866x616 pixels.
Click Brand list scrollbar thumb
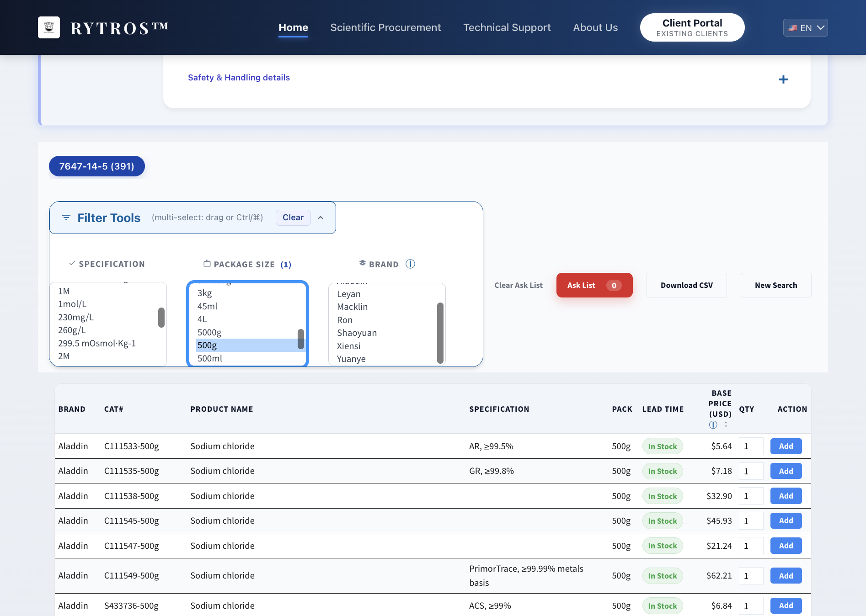(440, 333)
